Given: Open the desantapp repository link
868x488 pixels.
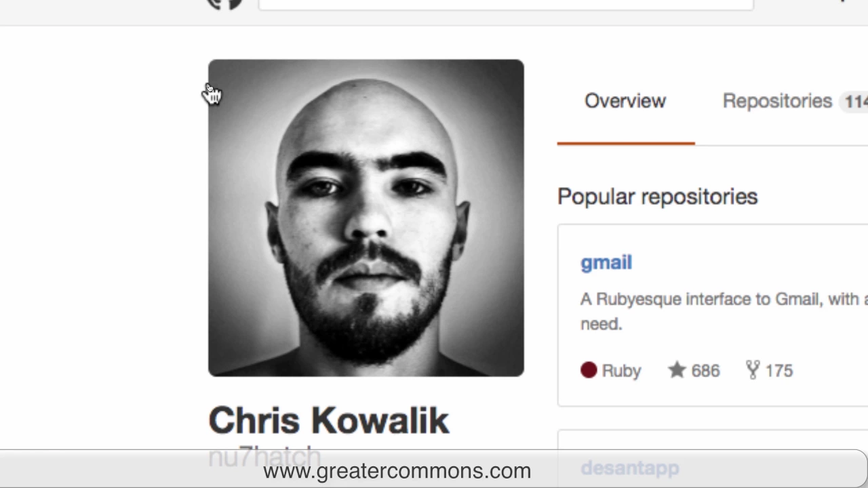Looking at the screenshot, I should tap(630, 468).
